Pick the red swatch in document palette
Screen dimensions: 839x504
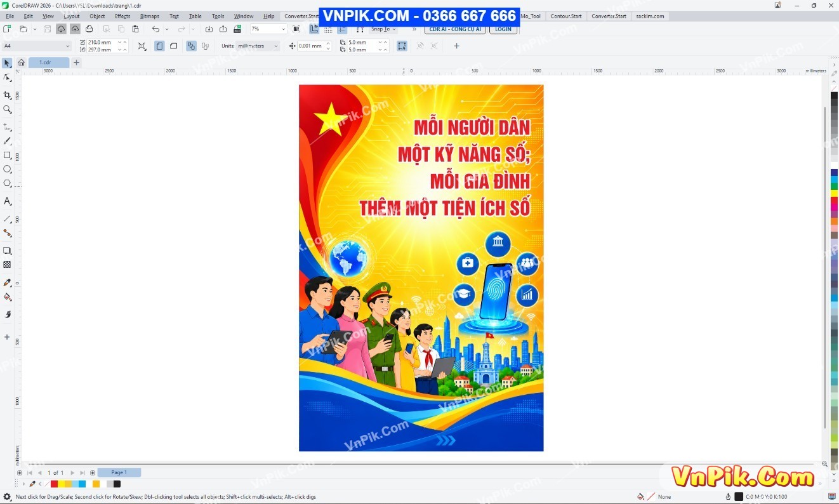pyautogui.click(x=55, y=484)
